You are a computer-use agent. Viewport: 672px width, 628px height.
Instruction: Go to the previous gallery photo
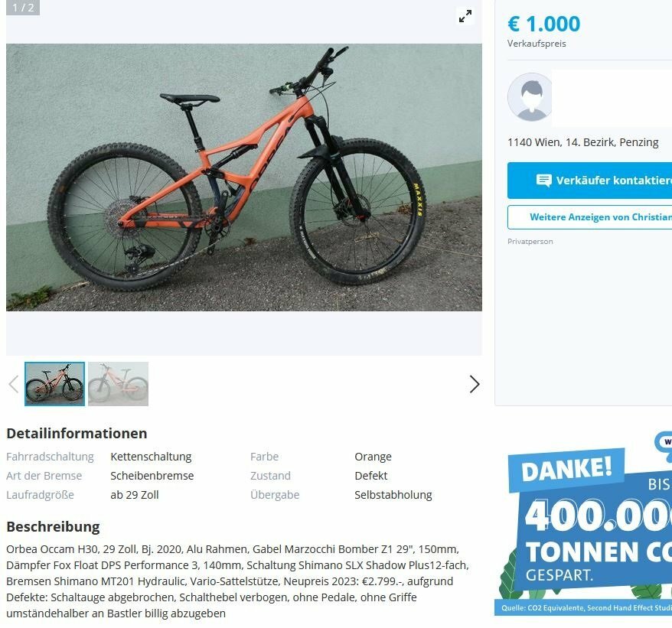(x=14, y=384)
